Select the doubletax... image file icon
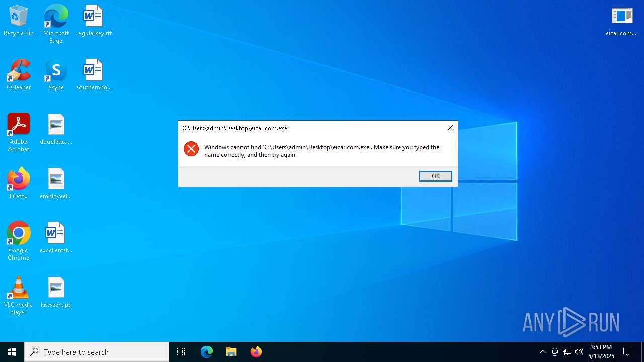The width and height of the screenshot is (644, 362). [56, 130]
